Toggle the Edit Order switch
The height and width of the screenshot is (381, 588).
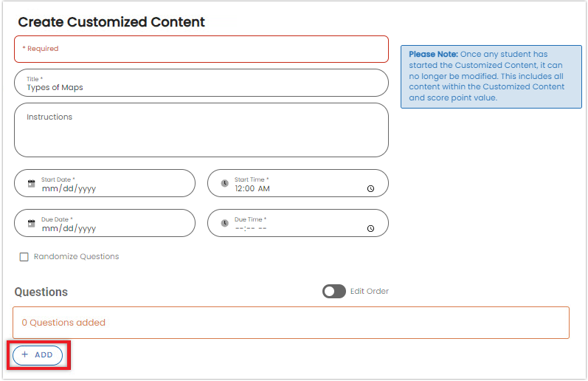pyautogui.click(x=333, y=292)
